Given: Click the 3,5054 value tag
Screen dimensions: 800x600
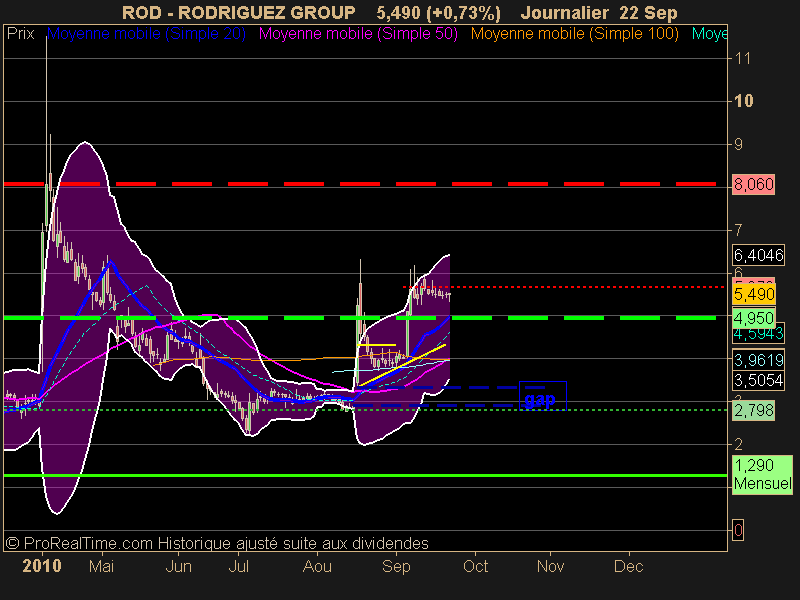Looking at the screenshot, I should pyautogui.click(x=759, y=380).
